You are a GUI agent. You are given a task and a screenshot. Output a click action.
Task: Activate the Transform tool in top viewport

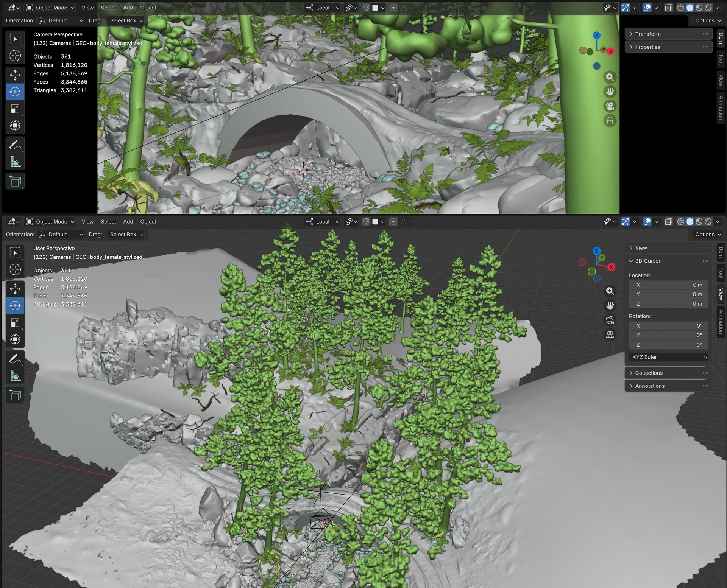15,125
